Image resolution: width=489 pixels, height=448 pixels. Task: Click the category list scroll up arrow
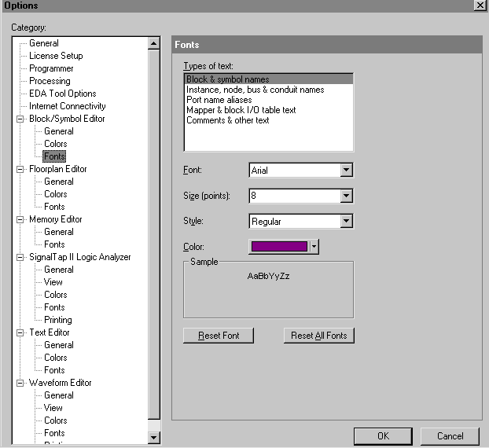coord(154,43)
